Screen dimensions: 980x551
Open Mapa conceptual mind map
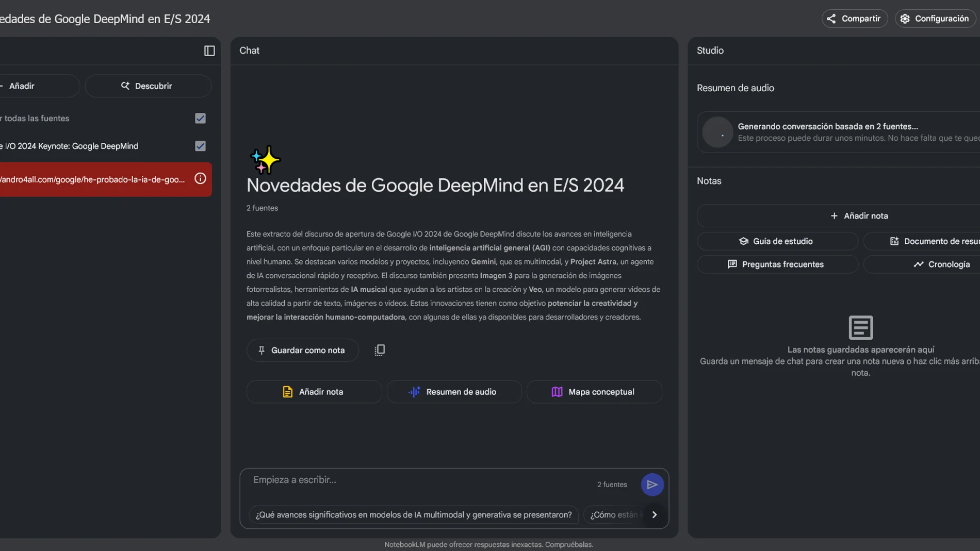point(594,392)
